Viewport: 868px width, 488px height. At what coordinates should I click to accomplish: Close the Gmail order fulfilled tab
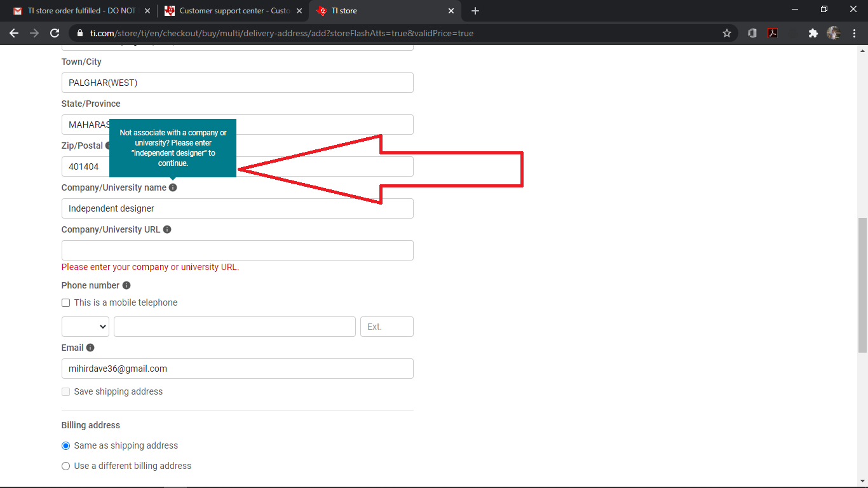[147, 11]
